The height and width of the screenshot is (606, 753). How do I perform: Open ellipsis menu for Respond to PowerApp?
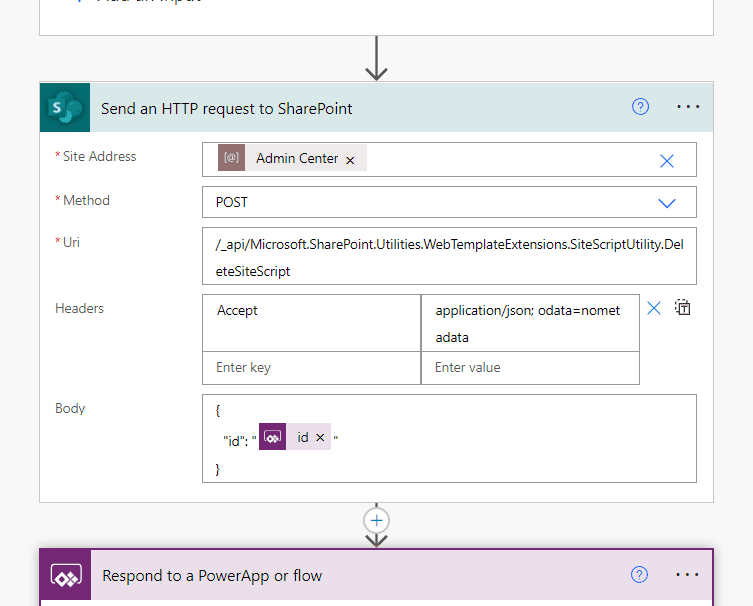coord(687,574)
